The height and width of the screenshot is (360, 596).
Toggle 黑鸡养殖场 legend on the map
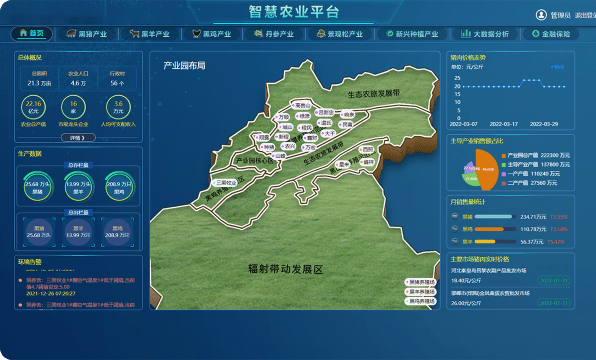coord(420,301)
